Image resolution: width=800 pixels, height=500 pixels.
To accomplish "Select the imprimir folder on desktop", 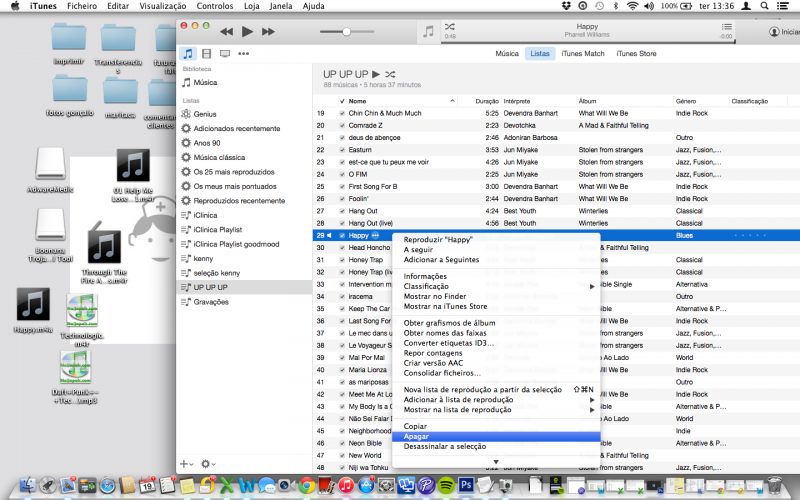I will tap(69, 44).
